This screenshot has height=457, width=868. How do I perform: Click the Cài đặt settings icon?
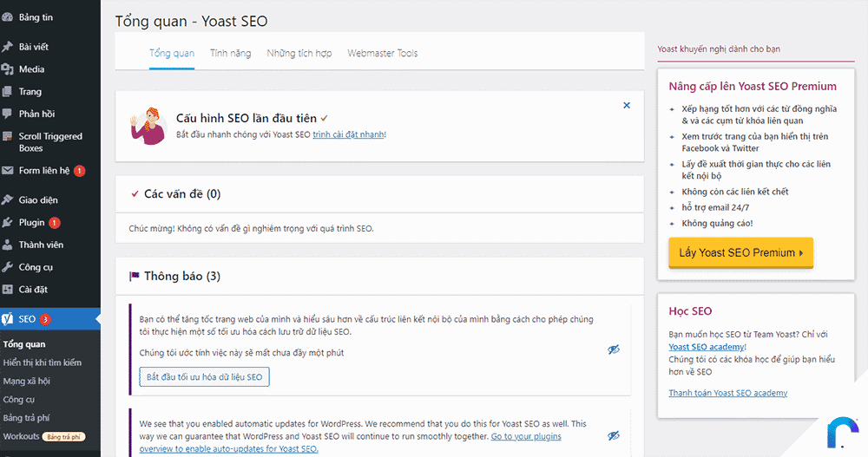(7, 290)
